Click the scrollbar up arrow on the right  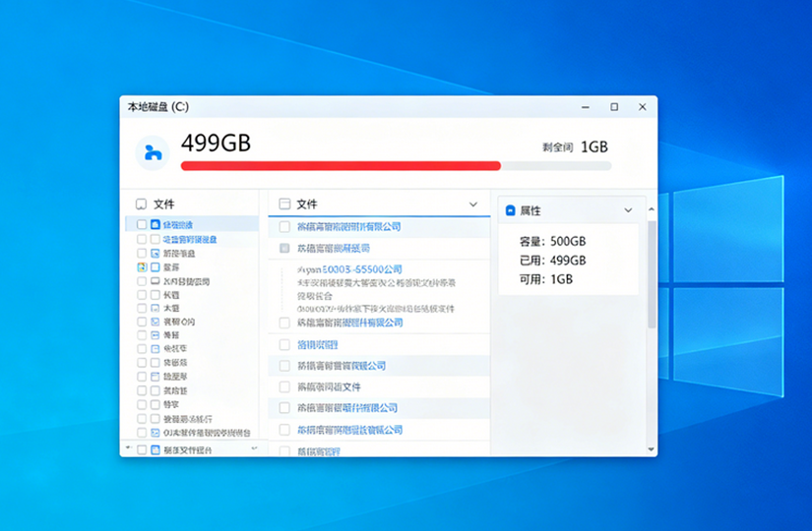coord(652,209)
